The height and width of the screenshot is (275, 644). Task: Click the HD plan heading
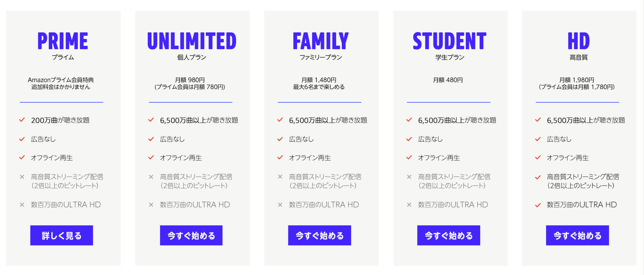click(579, 41)
